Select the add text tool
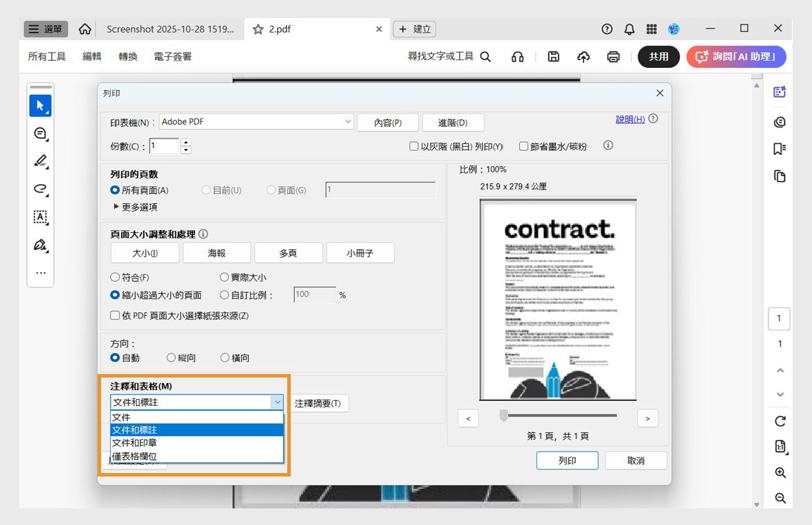Image resolution: width=812 pixels, height=525 pixels. tap(39, 217)
